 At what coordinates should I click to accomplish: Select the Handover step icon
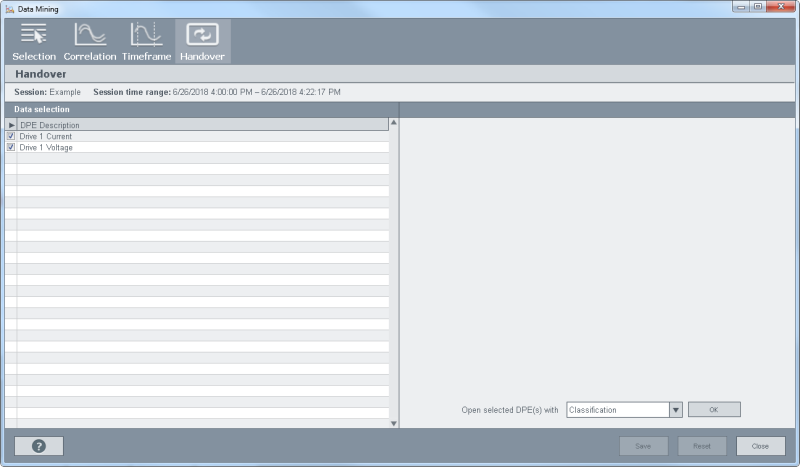pyautogui.click(x=203, y=35)
